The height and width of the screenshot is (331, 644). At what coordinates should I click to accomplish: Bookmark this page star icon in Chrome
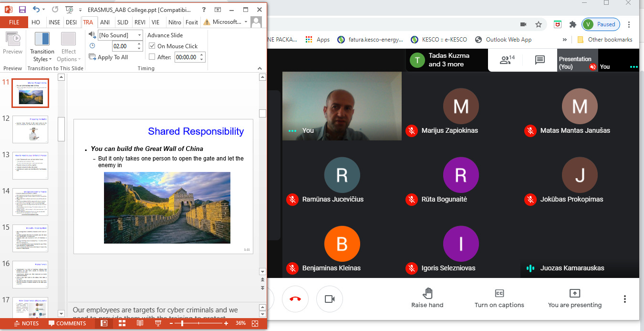pyautogui.click(x=539, y=24)
